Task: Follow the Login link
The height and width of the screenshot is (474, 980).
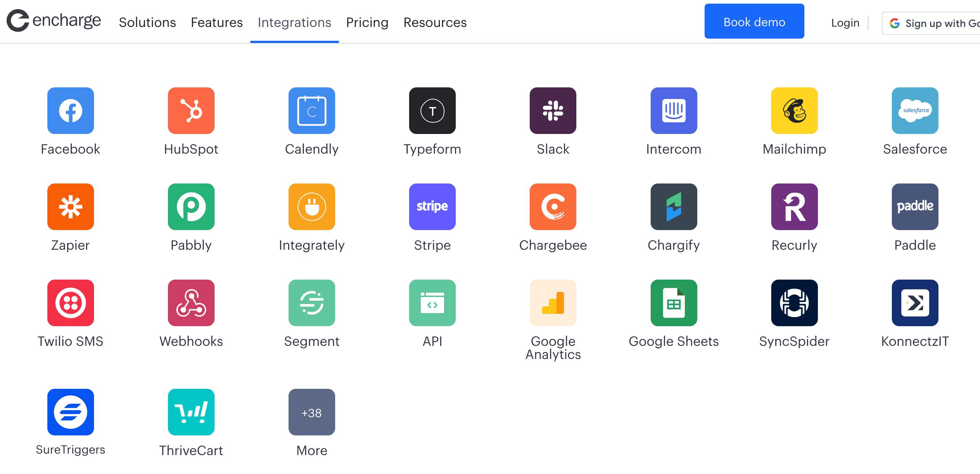Action: click(x=845, y=23)
